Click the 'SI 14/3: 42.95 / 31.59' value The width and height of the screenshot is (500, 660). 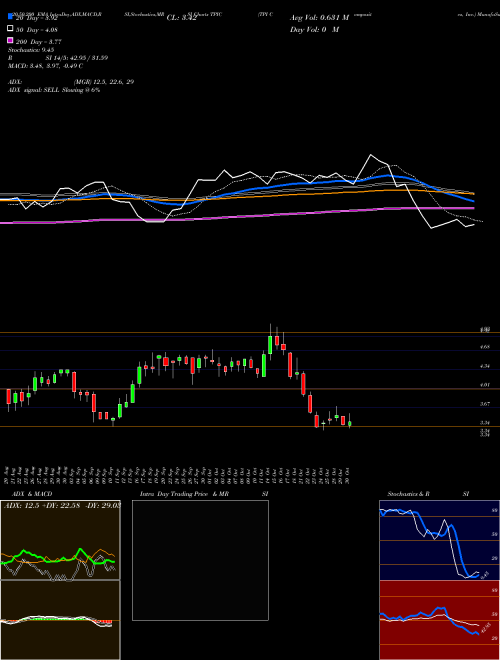coord(77,58)
